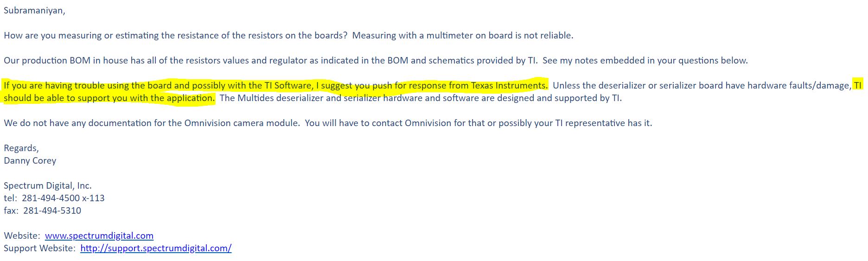This screenshot has height=261, width=868.
Task: Click the company name Spectrum Digital, Inc.
Action: coord(48,185)
